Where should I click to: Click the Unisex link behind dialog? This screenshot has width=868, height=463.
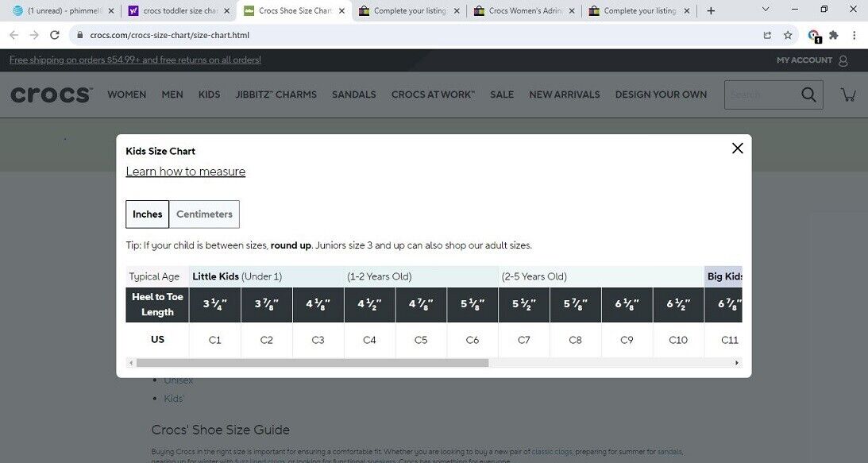(x=178, y=380)
